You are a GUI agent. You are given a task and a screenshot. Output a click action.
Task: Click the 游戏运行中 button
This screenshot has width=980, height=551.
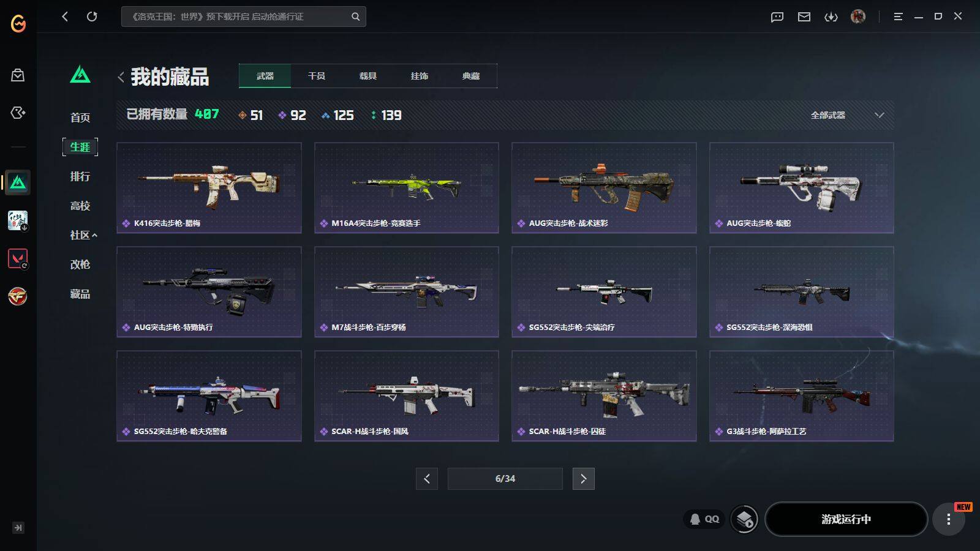pos(846,519)
